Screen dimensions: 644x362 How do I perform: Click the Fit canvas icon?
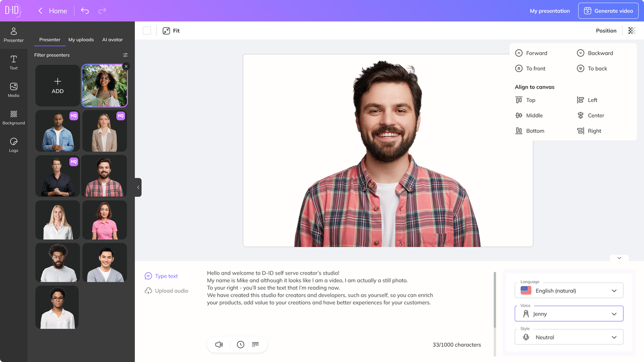[167, 31]
